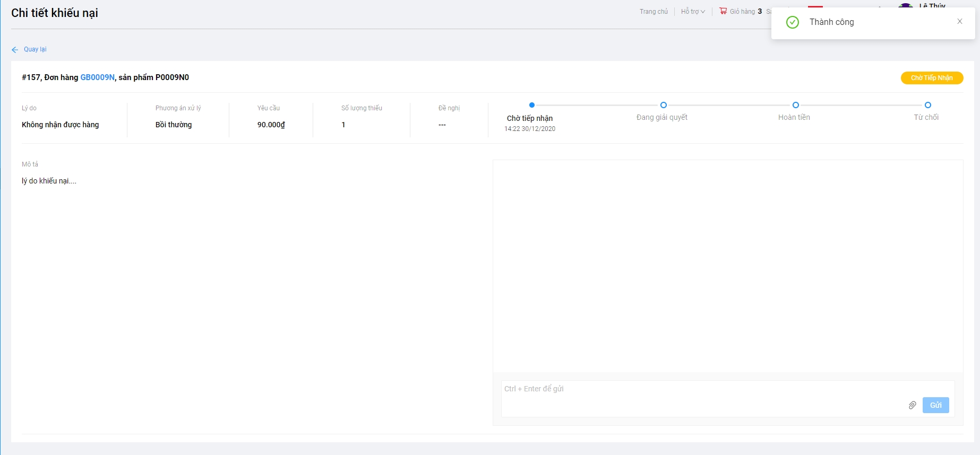Go to Trang chủ home page
Viewport: 980px width, 455px height.
click(654, 12)
